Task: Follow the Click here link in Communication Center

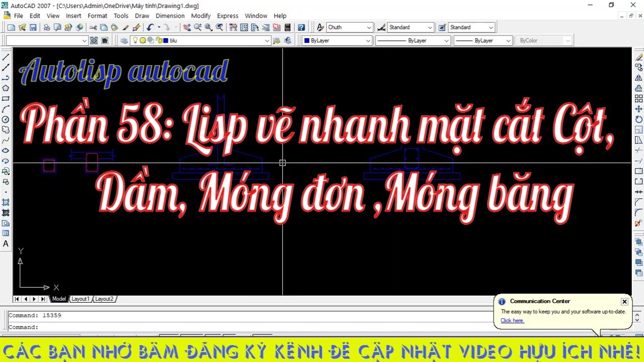Action: click(x=512, y=320)
